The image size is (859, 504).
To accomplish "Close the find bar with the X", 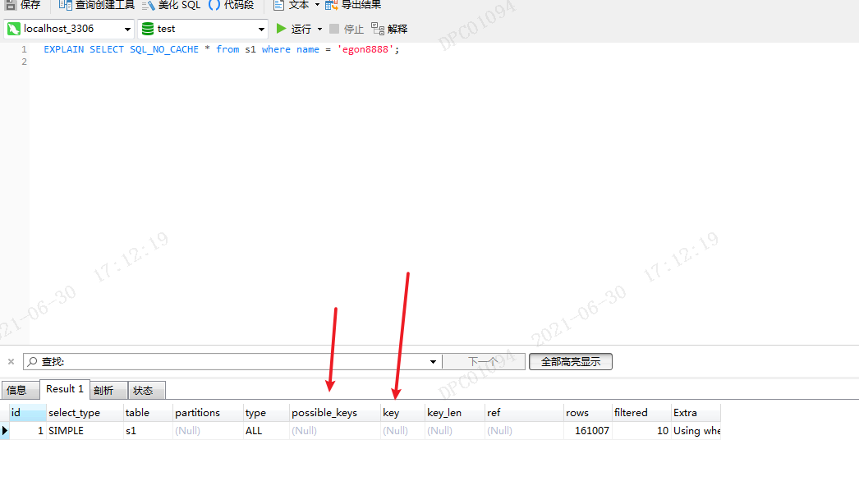I will (x=11, y=361).
